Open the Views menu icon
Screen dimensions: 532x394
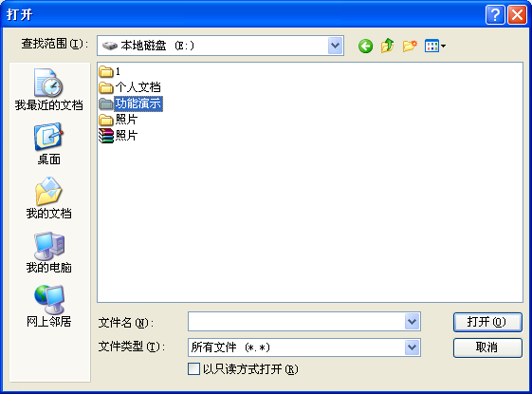pyautogui.click(x=435, y=46)
